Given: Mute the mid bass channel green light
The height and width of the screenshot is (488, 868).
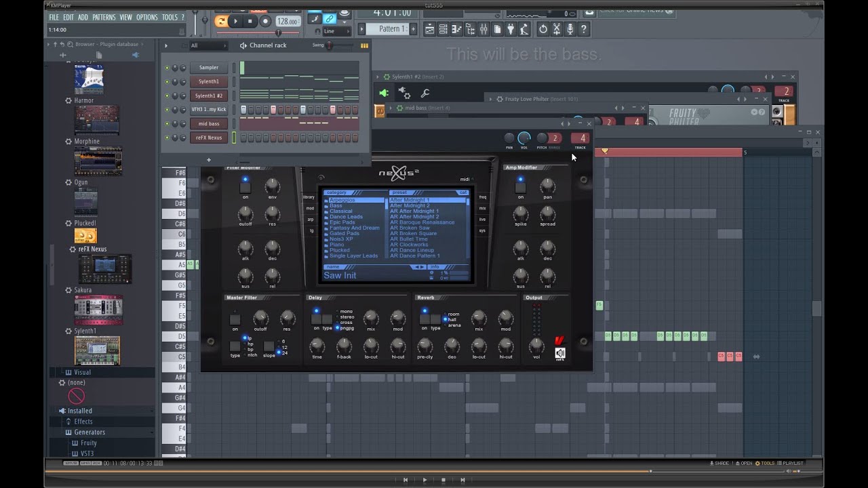Looking at the screenshot, I should [x=167, y=123].
